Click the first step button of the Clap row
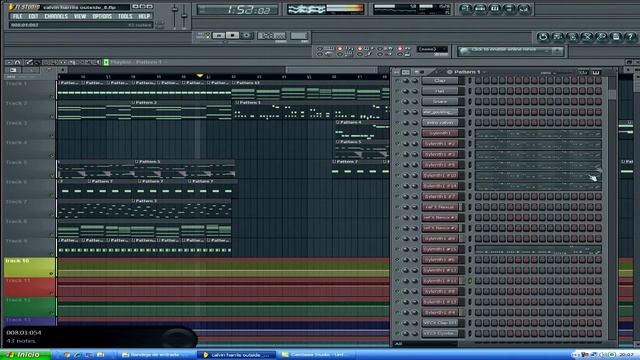 coord(478,81)
